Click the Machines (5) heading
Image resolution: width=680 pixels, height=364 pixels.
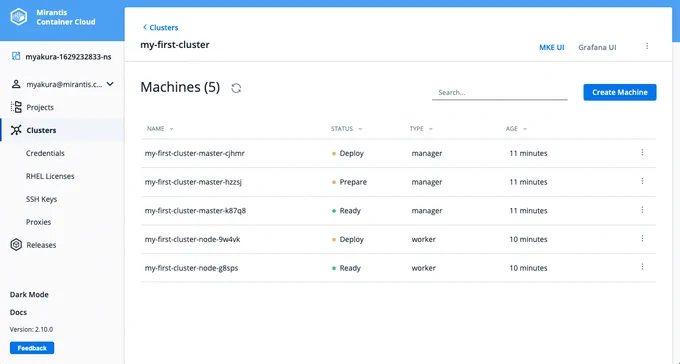click(x=180, y=87)
